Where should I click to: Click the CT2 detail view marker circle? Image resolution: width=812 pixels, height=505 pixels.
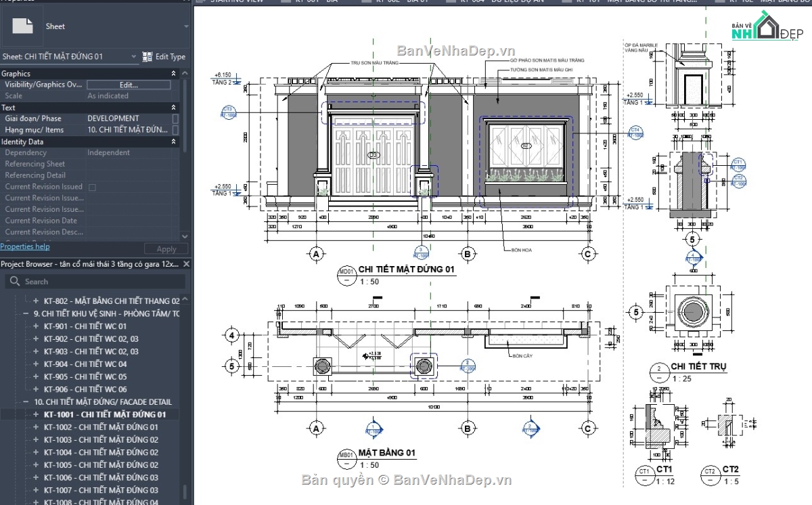[x=710, y=475]
